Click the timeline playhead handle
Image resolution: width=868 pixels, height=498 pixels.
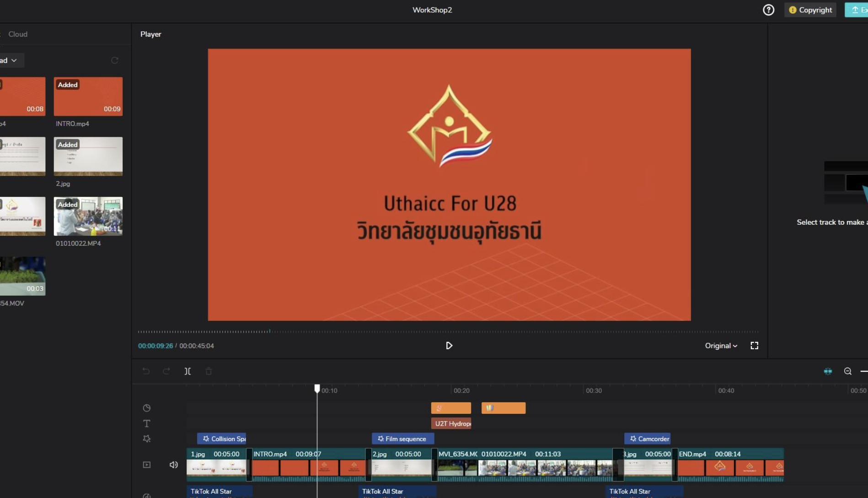317,389
